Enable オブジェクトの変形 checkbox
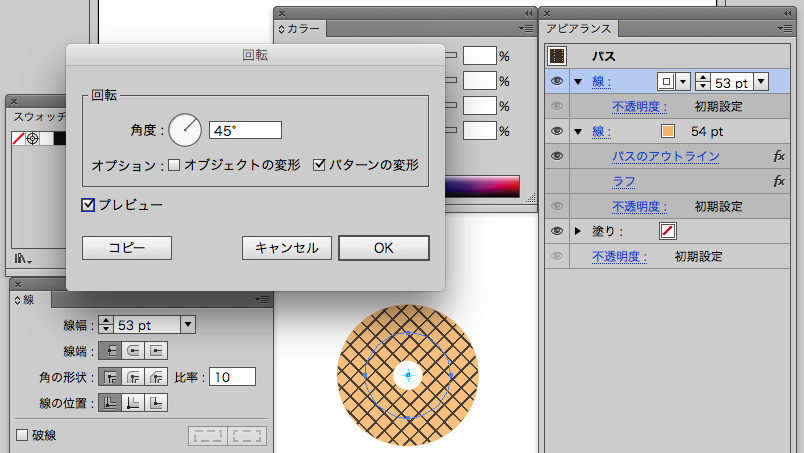This screenshot has width=804, height=453. pyautogui.click(x=174, y=165)
